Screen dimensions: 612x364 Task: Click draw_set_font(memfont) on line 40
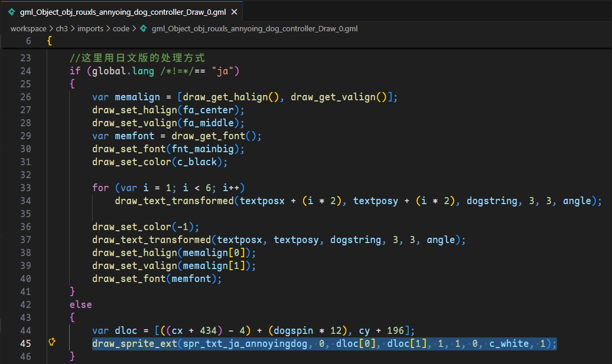pyautogui.click(x=157, y=278)
